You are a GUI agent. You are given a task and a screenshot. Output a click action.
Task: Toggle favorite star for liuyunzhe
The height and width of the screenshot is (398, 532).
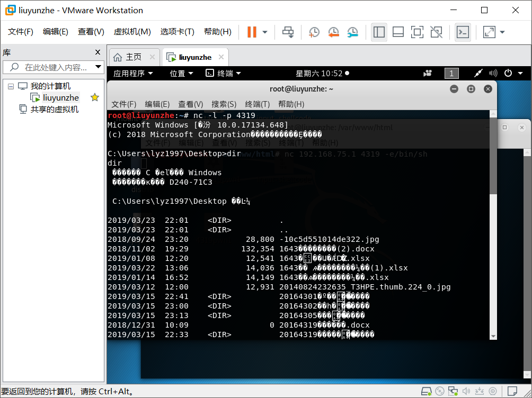point(95,97)
